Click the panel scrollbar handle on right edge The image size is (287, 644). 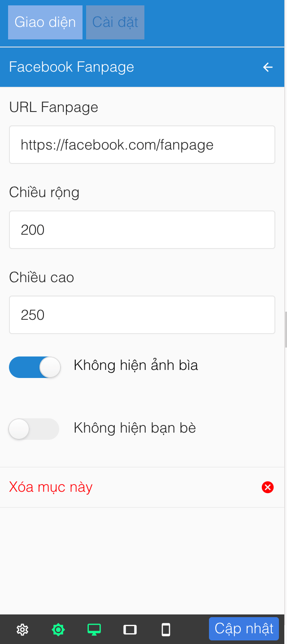286,329
